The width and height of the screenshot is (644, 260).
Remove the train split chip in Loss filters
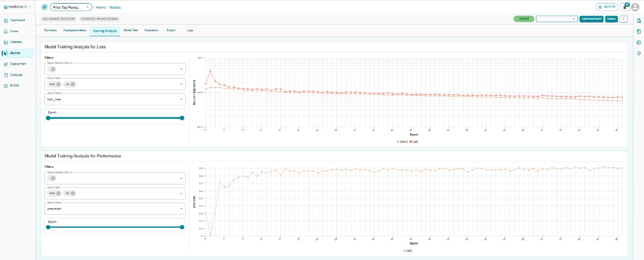(x=58, y=84)
